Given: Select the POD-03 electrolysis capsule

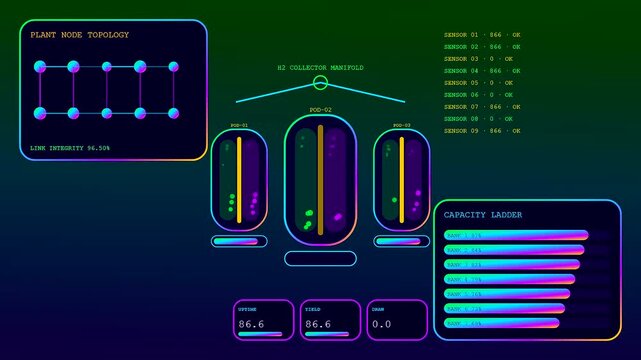Looking at the screenshot, I should coord(402,180).
